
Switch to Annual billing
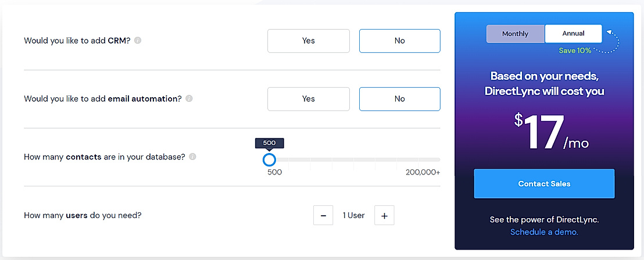(x=573, y=34)
